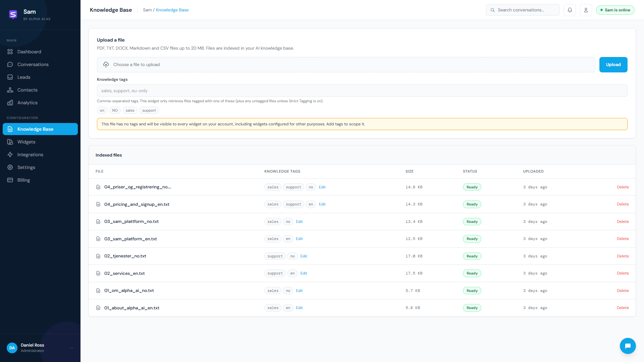Add the 'support' suggested tag chip
The image size is (644, 362).
[149, 111]
